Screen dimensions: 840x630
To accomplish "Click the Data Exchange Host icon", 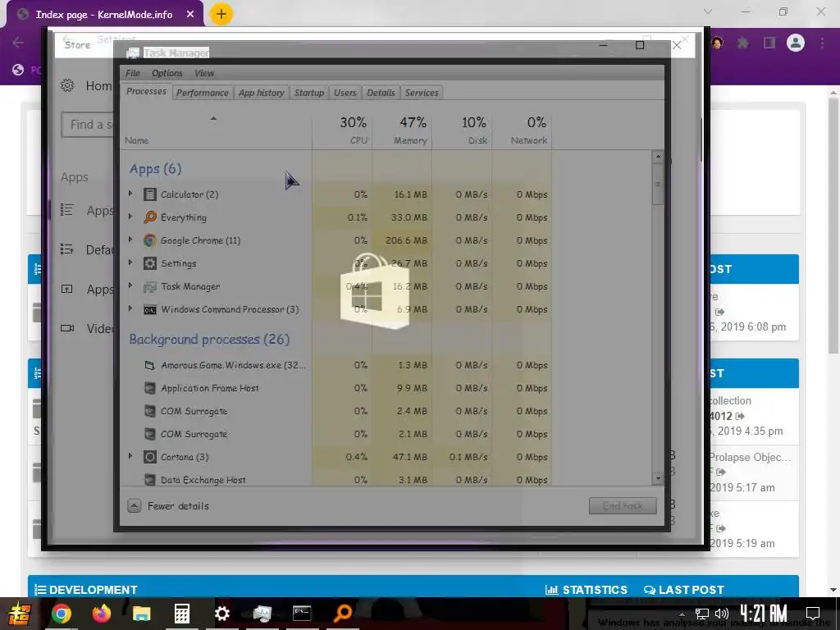I will [150, 480].
